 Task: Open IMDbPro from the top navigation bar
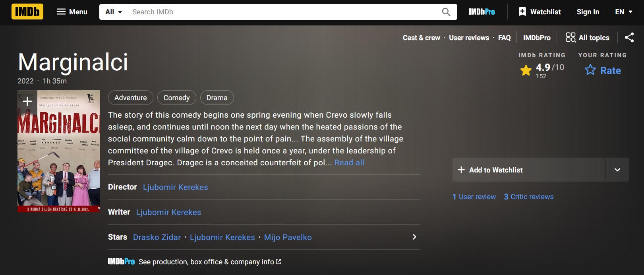pos(482,12)
